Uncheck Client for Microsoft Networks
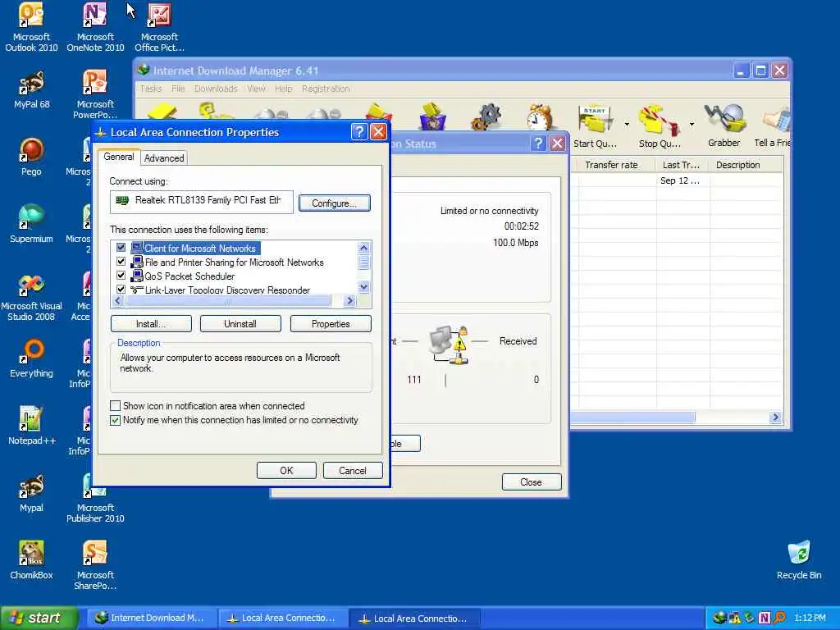 [121, 248]
